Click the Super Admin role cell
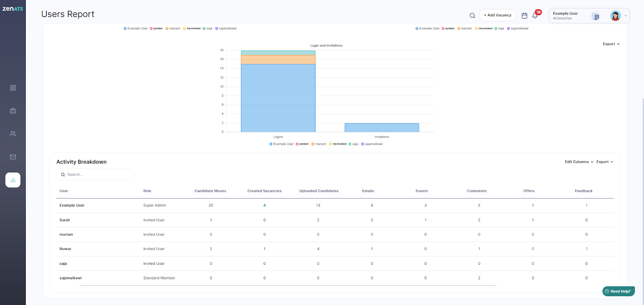This screenshot has width=644, height=305. (155, 205)
